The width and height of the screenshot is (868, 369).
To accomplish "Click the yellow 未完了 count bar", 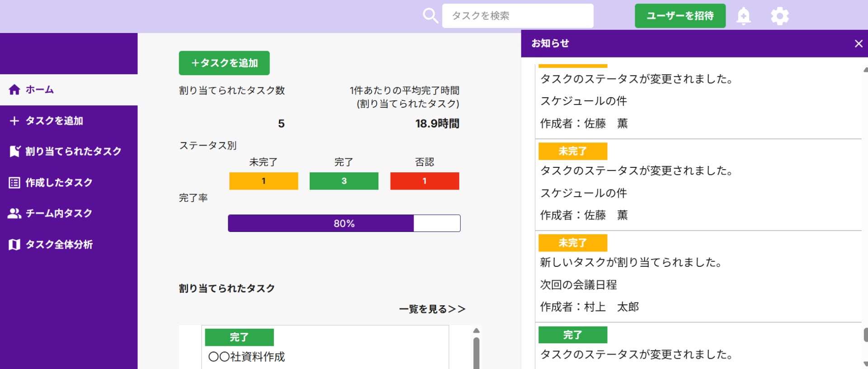I will (x=264, y=181).
